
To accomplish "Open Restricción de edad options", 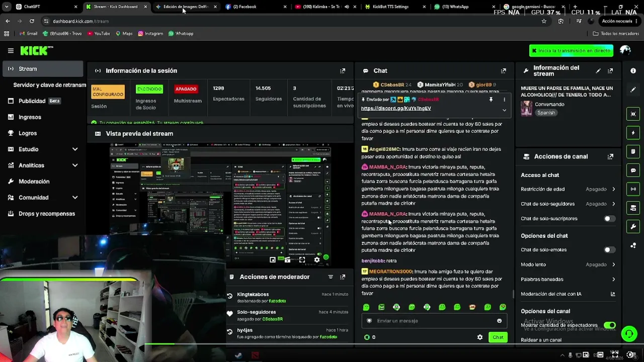I will (568, 189).
